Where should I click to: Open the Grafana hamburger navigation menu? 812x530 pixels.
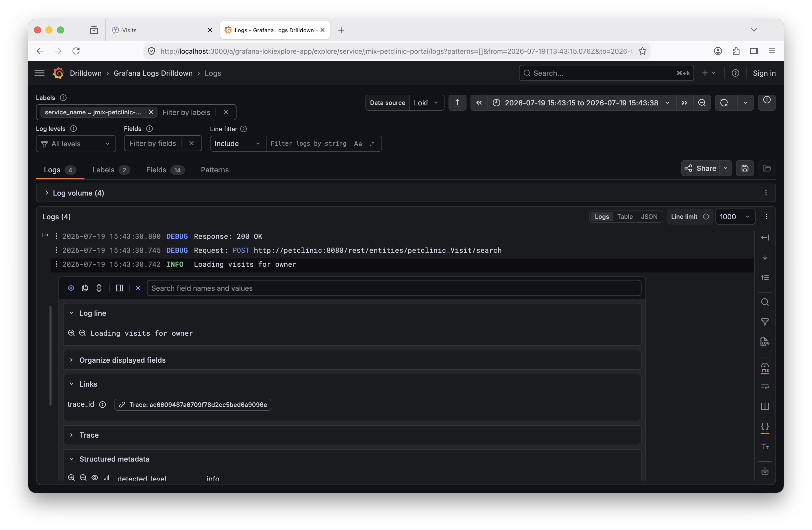pyautogui.click(x=39, y=73)
